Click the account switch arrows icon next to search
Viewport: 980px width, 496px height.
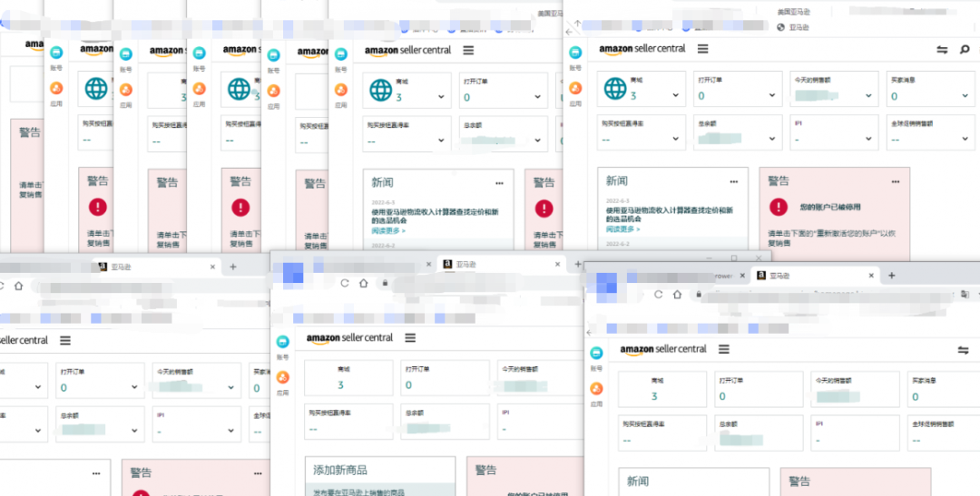tap(943, 49)
